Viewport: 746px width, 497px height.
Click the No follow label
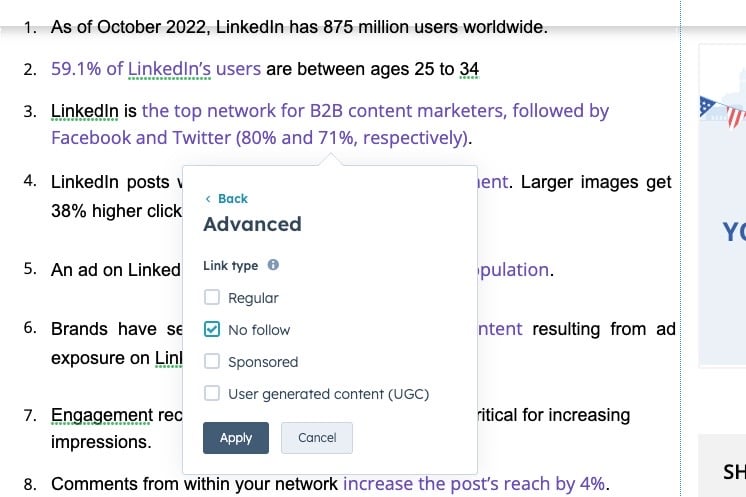[259, 330]
